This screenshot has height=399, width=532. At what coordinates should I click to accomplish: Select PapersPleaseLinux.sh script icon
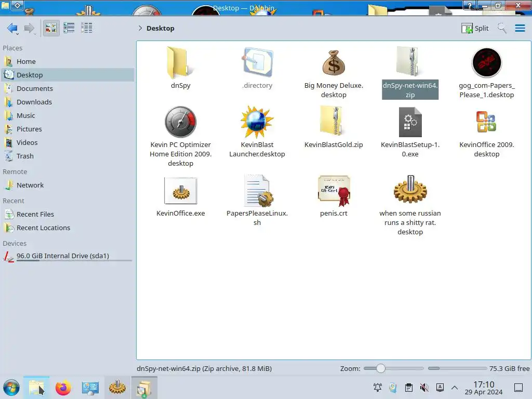258,191
